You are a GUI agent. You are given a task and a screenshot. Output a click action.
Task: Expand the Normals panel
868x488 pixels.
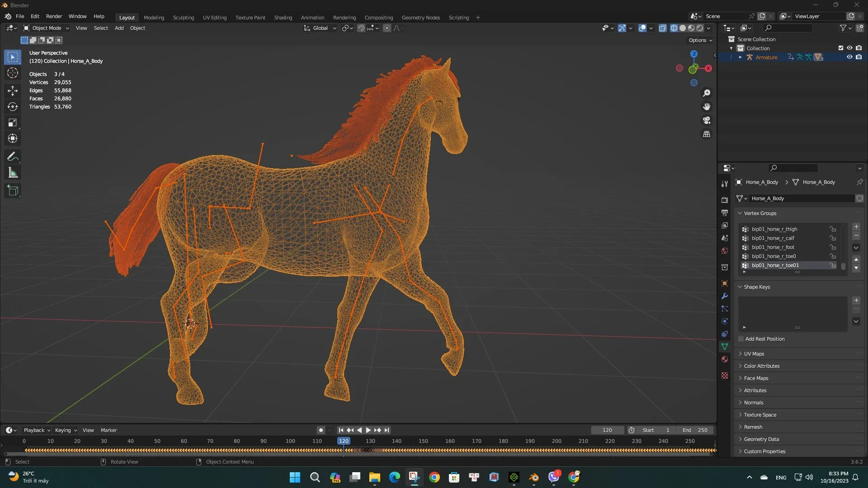(x=754, y=403)
